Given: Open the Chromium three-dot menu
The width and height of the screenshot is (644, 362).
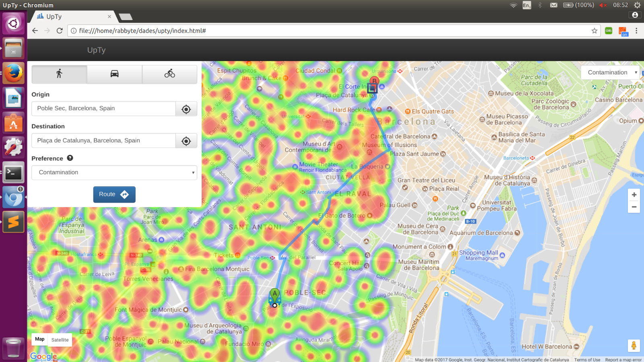Looking at the screenshot, I should coord(636,31).
